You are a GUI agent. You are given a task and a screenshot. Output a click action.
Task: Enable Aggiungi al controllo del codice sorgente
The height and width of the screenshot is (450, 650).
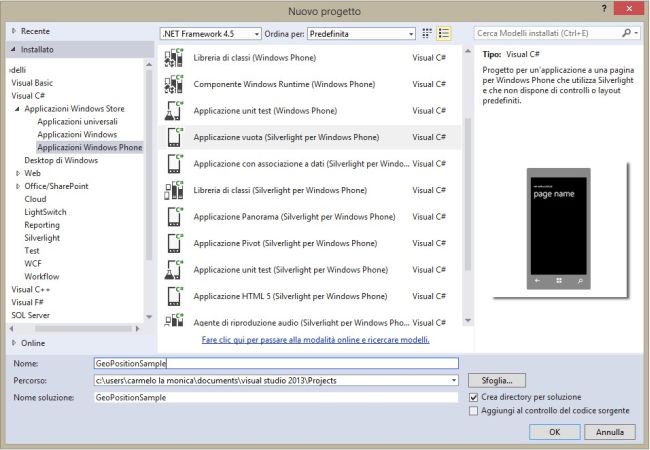[473, 411]
